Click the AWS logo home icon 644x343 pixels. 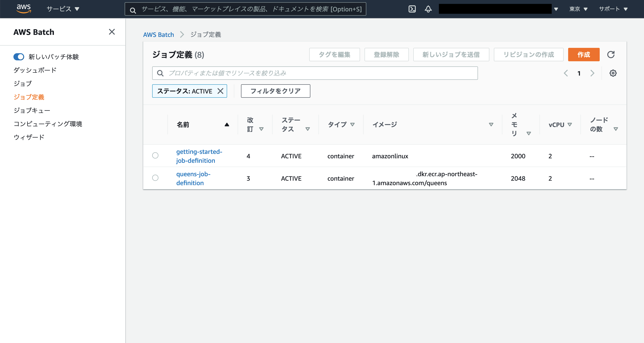tap(24, 9)
